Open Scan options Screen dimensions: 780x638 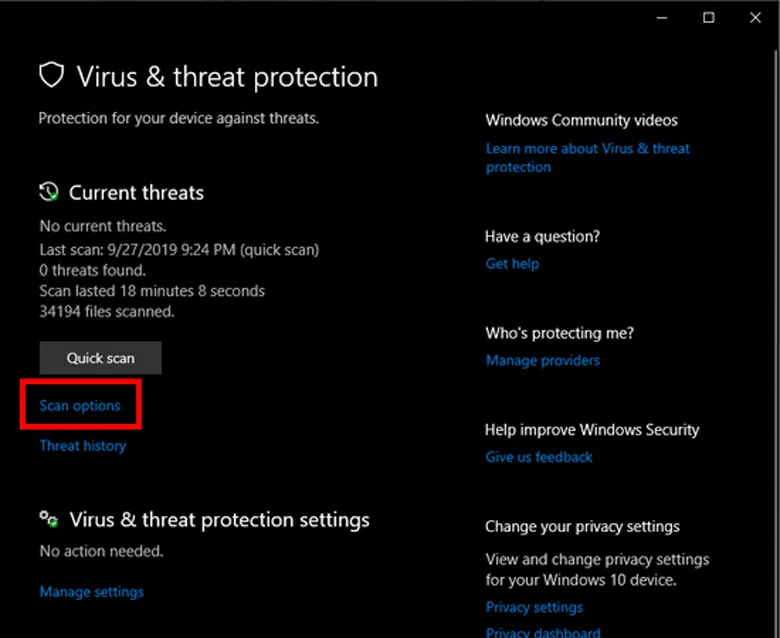coord(80,405)
